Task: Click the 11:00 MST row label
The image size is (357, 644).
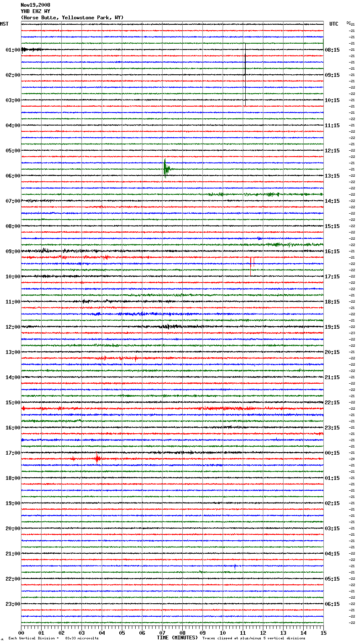Action: tap(13, 302)
